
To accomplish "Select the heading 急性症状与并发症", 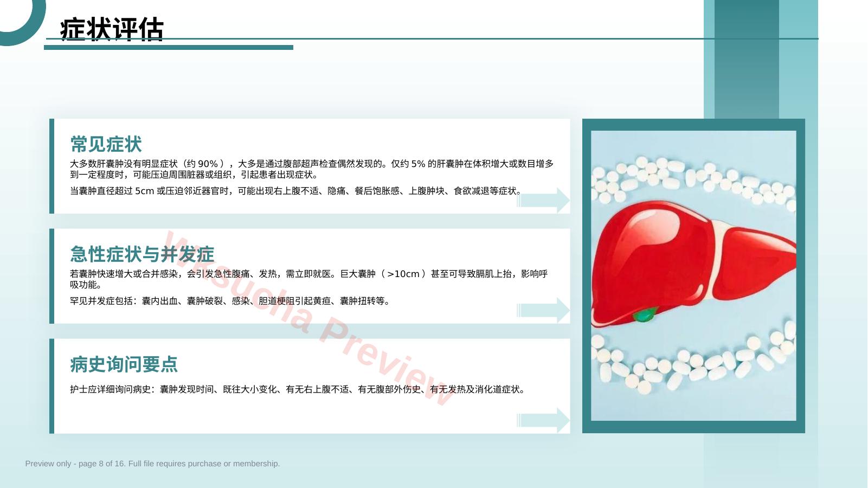I will [142, 254].
